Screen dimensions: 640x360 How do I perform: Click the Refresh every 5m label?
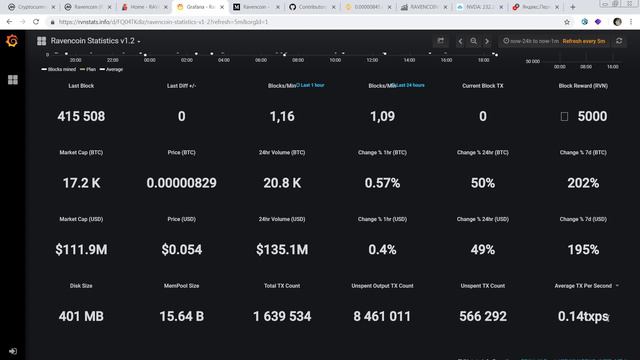(584, 41)
